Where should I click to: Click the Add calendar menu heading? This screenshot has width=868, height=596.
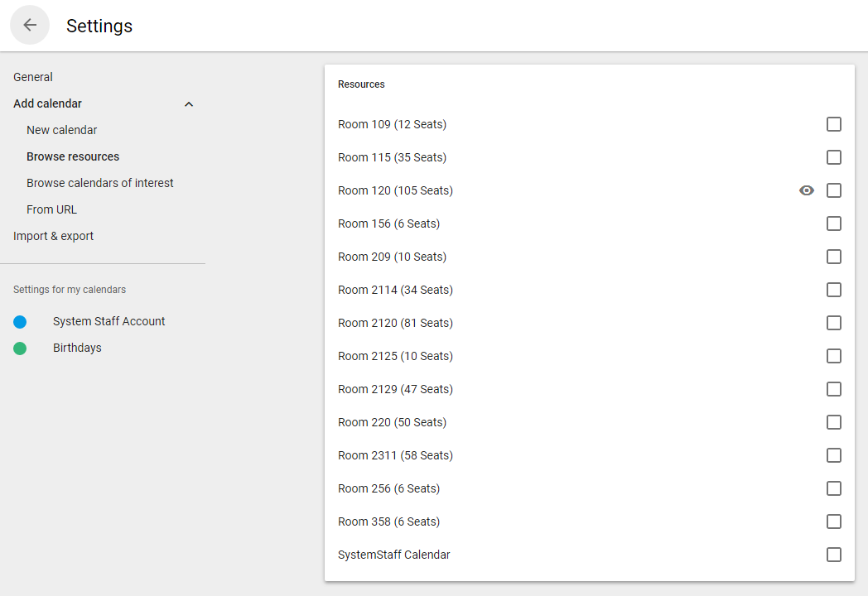point(47,103)
